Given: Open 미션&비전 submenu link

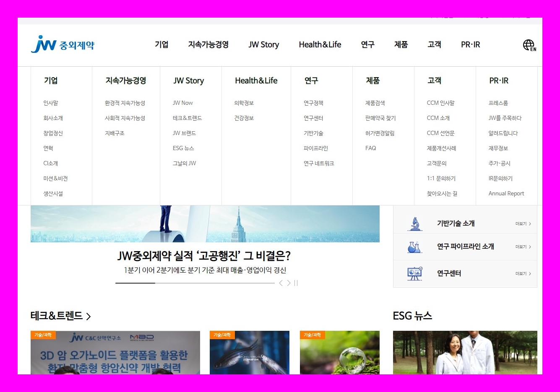Looking at the screenshot, I should coord(55,179).
